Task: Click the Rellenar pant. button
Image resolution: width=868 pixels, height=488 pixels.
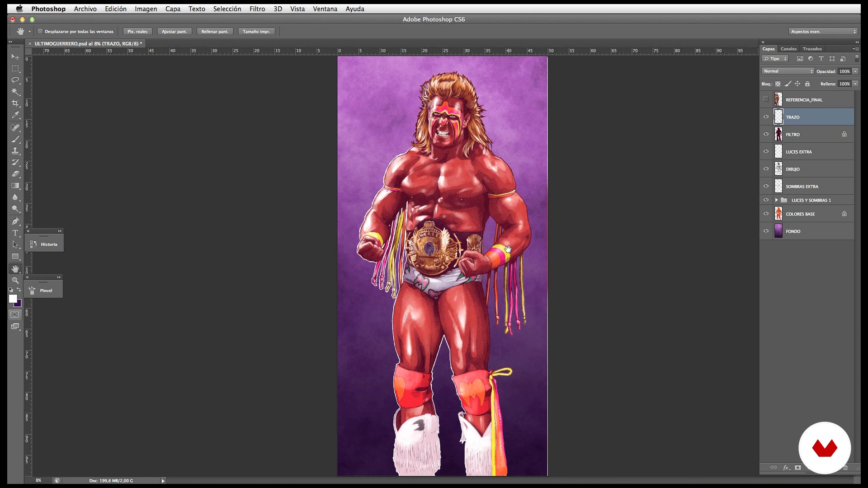Action: pos(215,31)
